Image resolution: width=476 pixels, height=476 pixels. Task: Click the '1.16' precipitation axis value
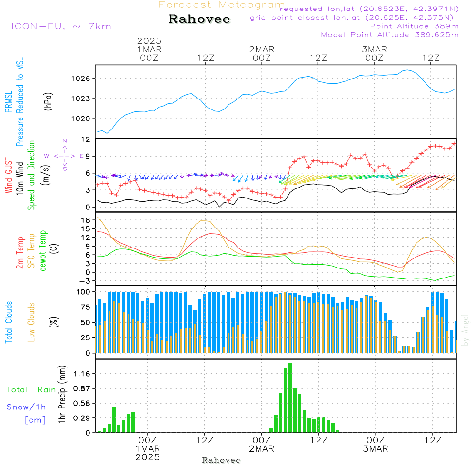tap(82, 374)
